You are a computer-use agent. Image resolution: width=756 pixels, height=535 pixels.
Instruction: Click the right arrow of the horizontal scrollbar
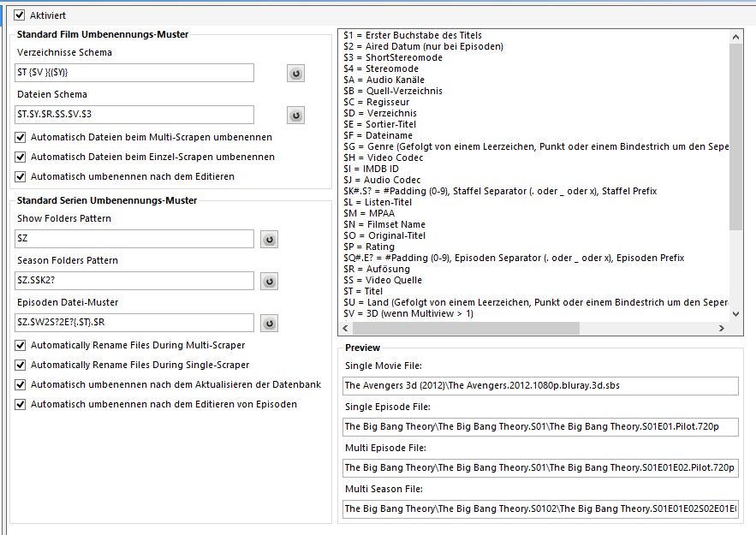721,328
